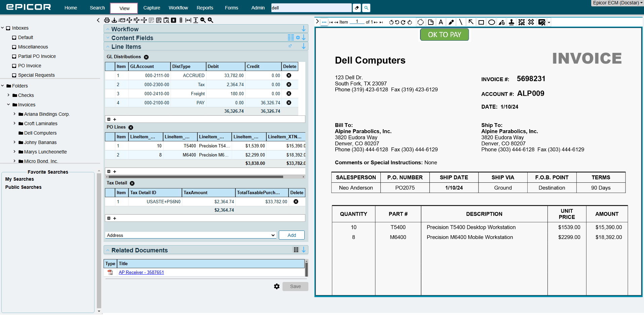Click the item page number field
Image resolution: width=644 pixels, height=319 pixels.
coord(357,22)
